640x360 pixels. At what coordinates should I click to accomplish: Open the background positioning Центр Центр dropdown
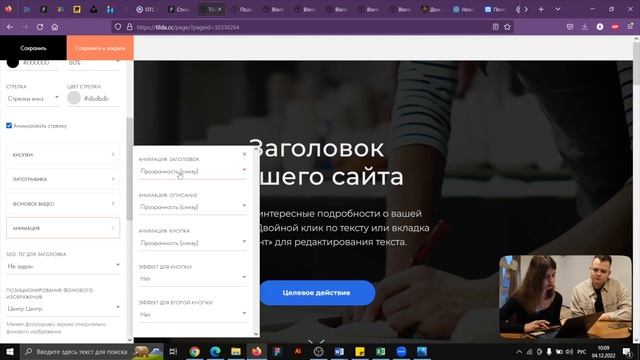tap(63, 309)
